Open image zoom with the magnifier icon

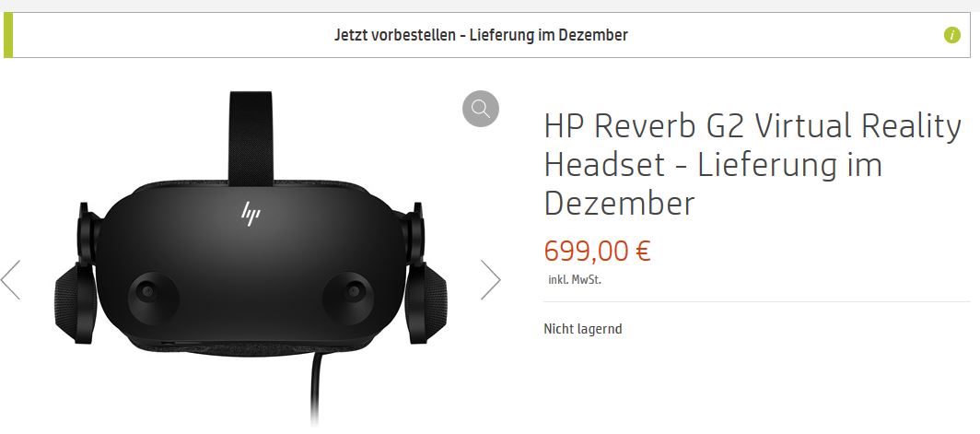click(x=481, y=109)
